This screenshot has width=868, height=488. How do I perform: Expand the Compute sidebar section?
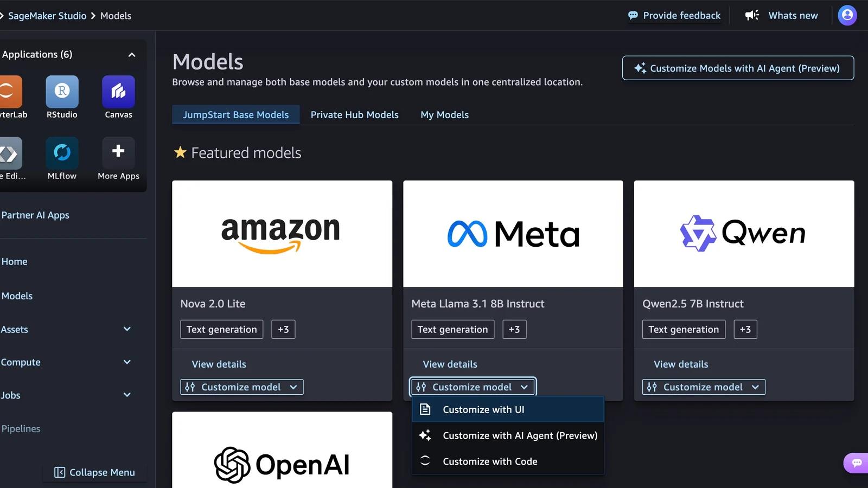pos(127,362)
